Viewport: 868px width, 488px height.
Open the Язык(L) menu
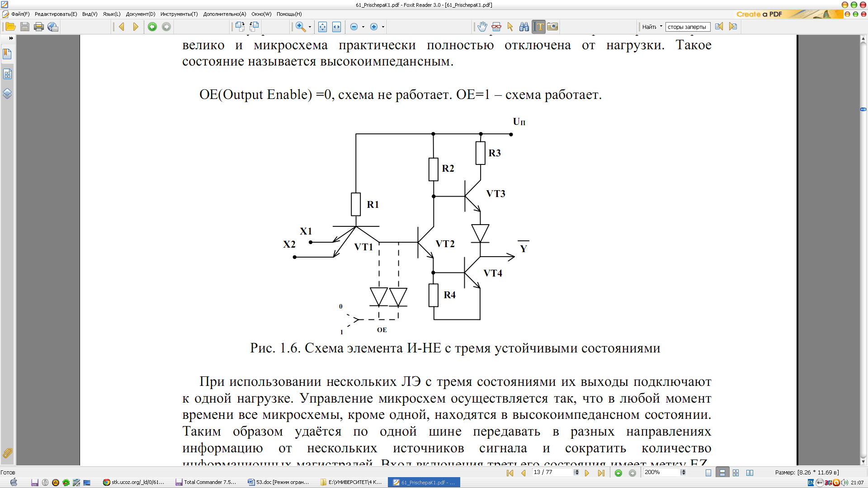[x=112, y=14]
